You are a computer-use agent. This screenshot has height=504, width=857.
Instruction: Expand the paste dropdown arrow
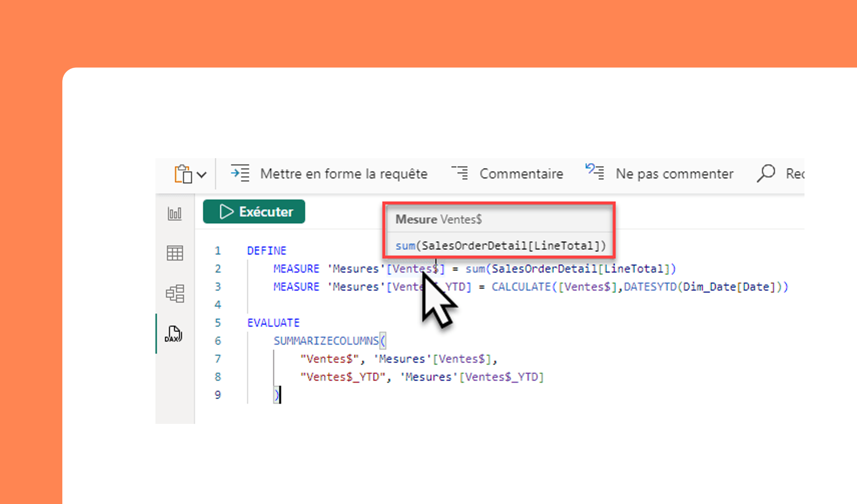(x=202, y=174)
